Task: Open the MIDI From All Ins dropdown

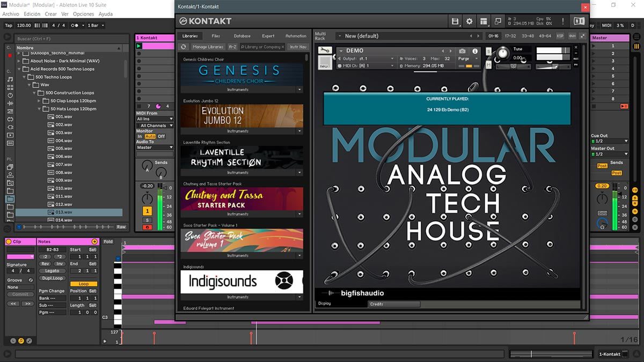Action: [155, 119]
